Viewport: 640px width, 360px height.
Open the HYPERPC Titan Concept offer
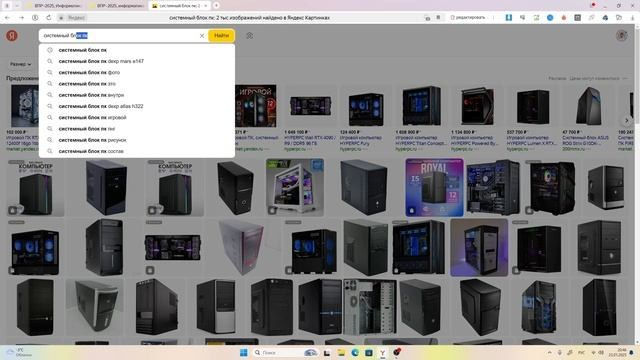click(x=421, y=118)
